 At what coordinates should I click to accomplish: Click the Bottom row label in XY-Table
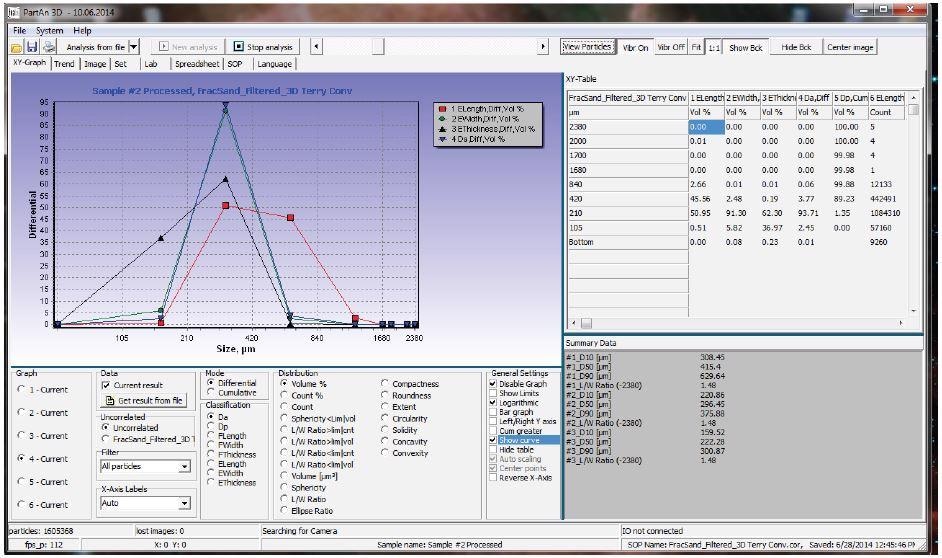tap(628, 242)
